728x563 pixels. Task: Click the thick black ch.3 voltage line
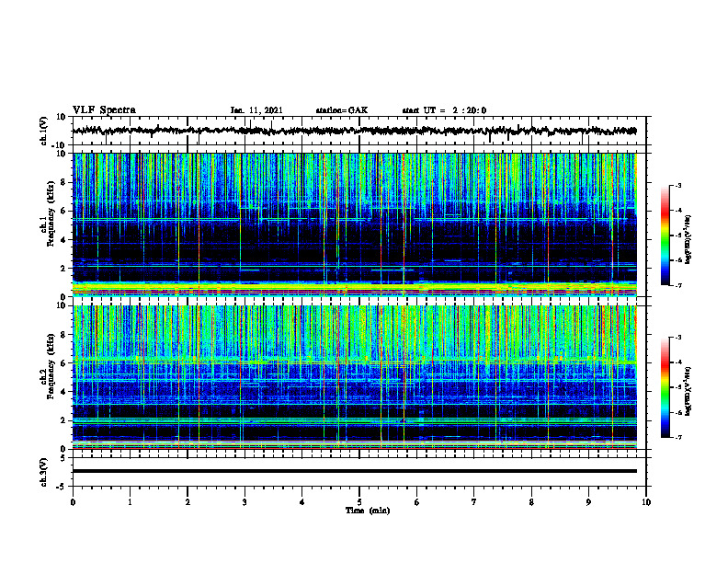[354, 471]
